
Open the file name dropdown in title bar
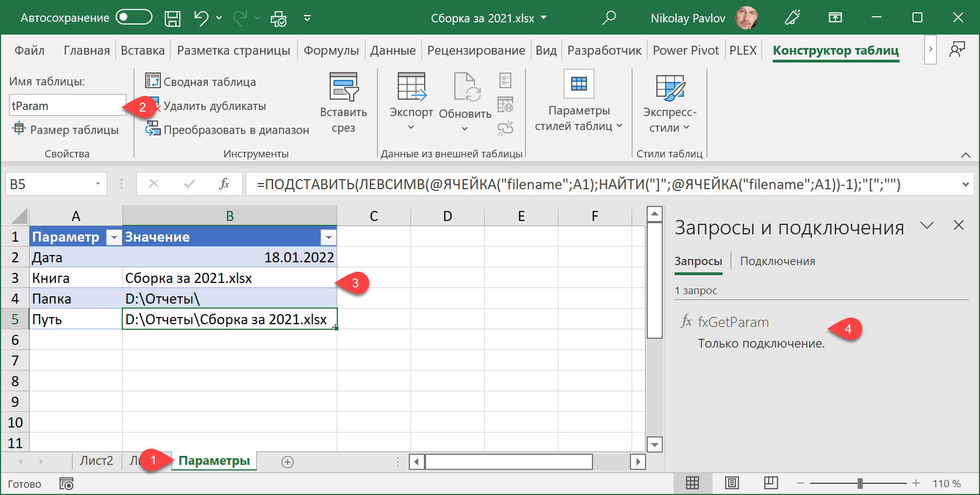pos(544,18)
